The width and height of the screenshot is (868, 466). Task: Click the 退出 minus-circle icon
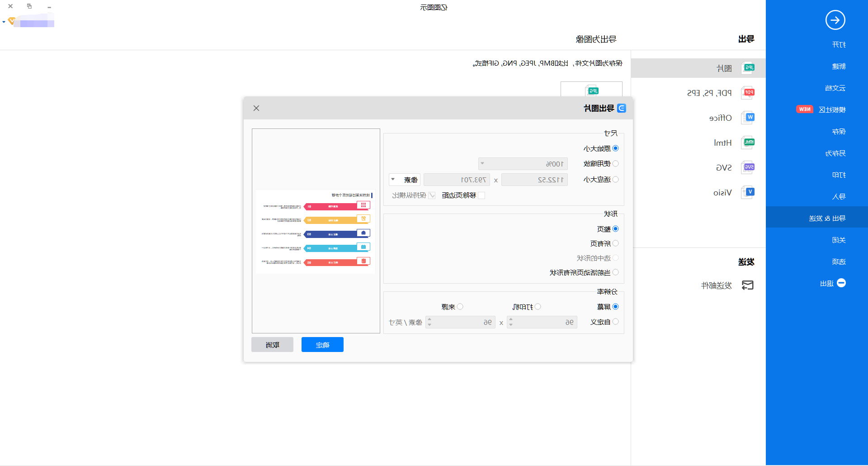pyautogui.click(x=841, y=283)
